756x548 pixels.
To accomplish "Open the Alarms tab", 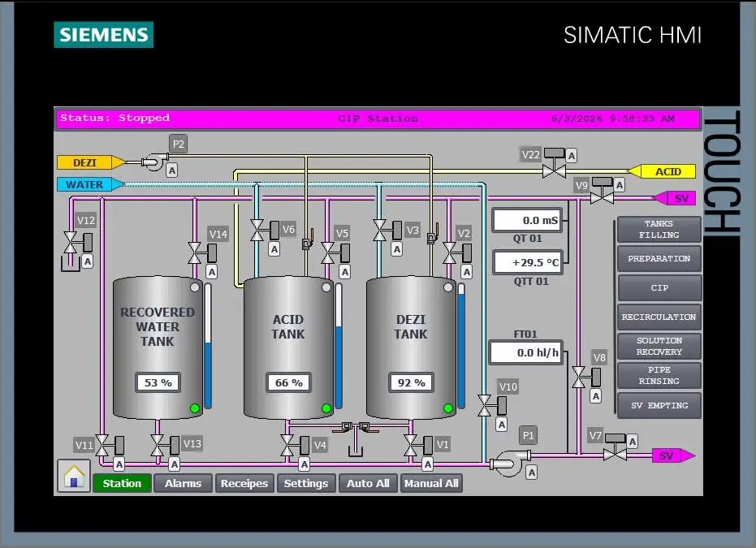I will [184, 483].
